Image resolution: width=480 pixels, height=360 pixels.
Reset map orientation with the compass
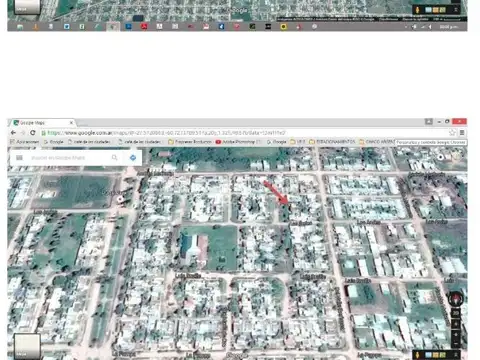pyautogui.click(x=455, y=298)
